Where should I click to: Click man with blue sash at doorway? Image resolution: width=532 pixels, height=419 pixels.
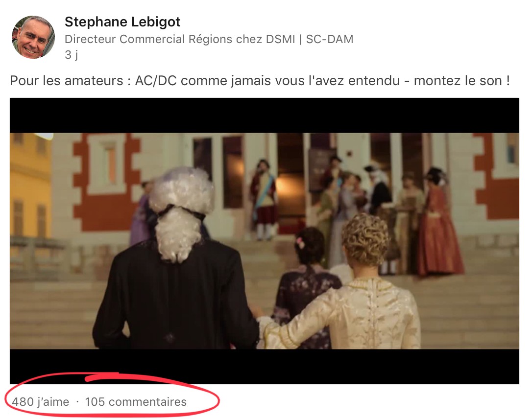tap(263, 199)
